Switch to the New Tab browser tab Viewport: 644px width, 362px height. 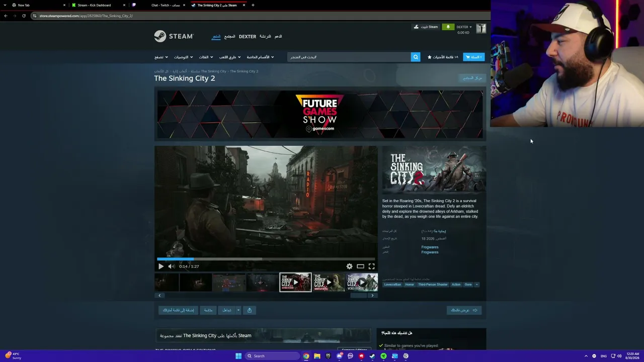(35, 5)
